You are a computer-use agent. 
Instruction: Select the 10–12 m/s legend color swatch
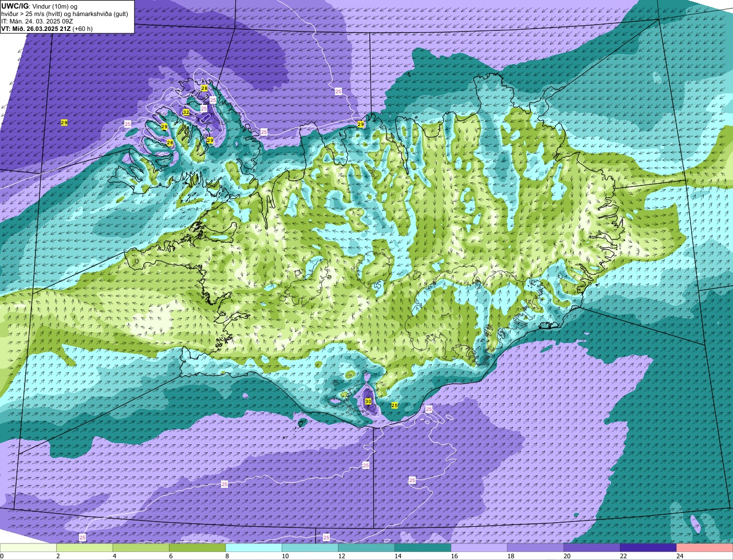[x=310, y=548]
